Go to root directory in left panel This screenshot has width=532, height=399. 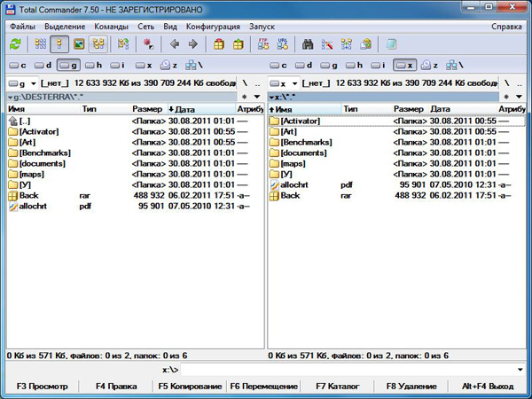[245, 83]
